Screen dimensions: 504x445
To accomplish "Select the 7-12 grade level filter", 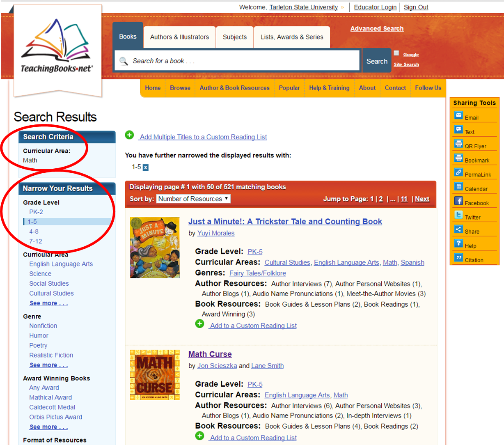I will [36, 241].
